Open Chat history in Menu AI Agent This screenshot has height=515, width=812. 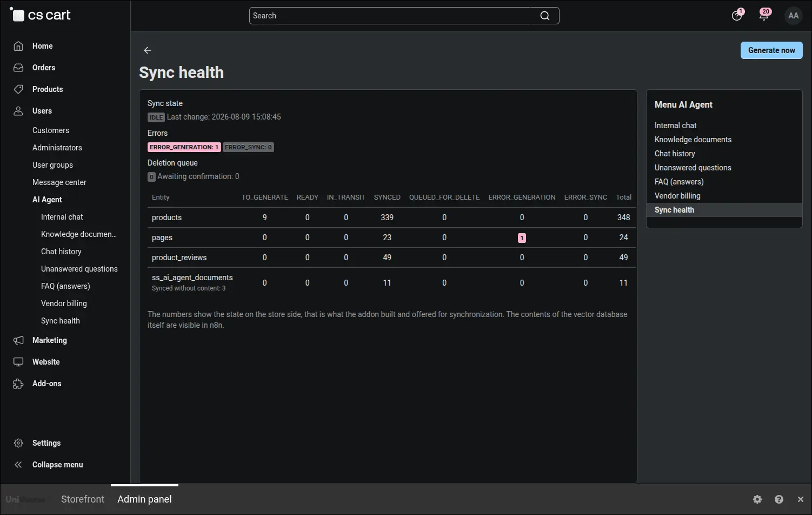(x=675, y=154)
